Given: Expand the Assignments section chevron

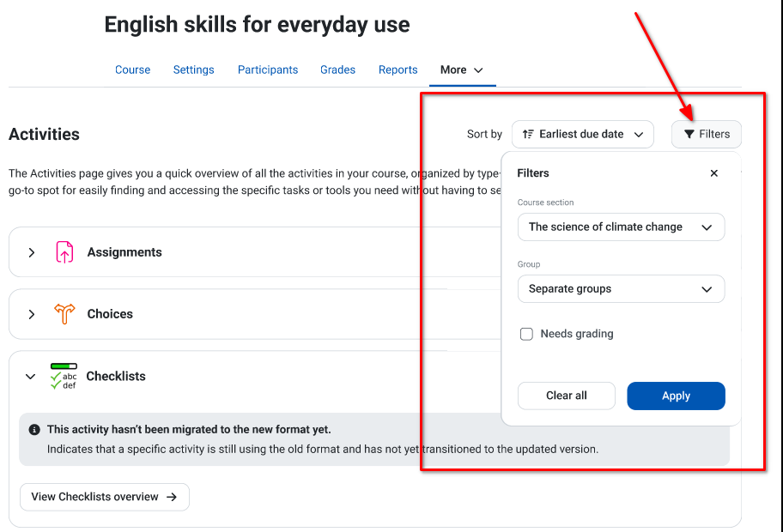Looking at the screenshot, I should coord(32,252).
